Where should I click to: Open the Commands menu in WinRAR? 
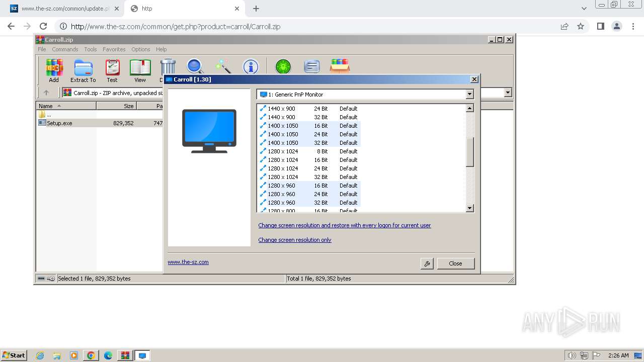[65, 49]
